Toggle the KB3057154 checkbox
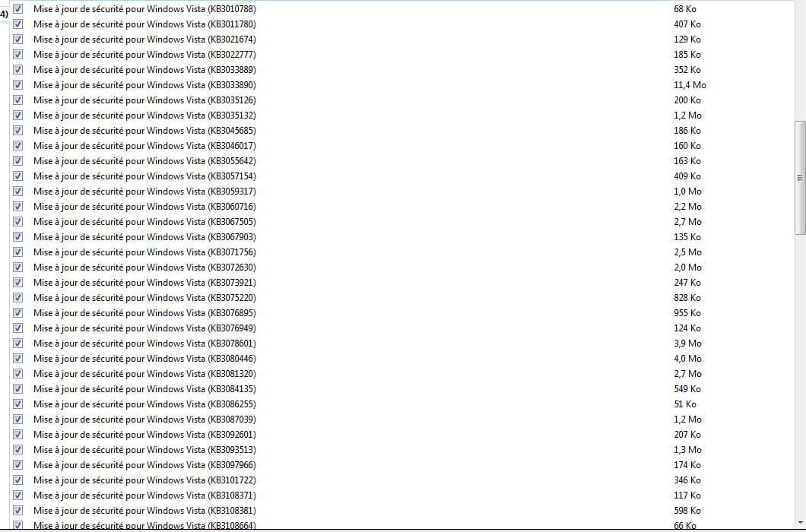 [x=18, y=176]
